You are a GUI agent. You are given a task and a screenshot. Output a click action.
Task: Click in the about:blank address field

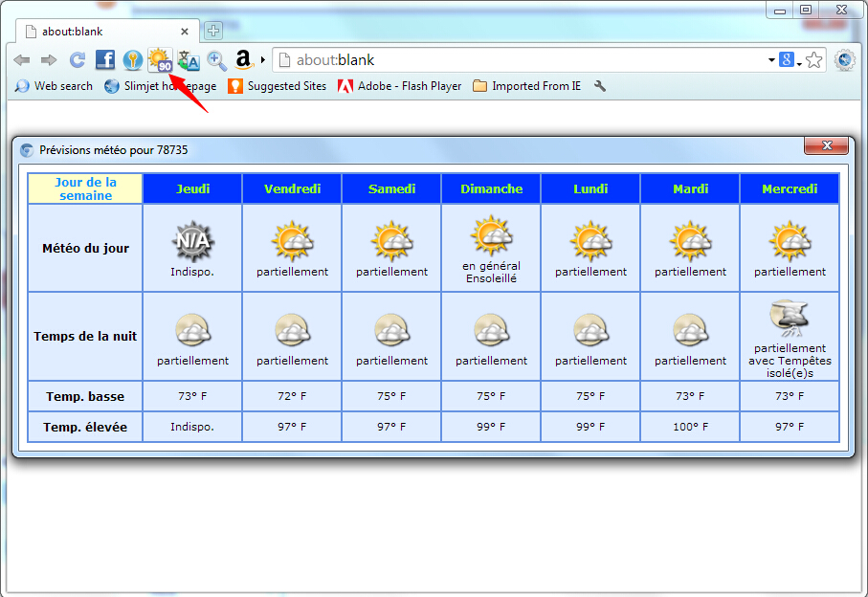(x=521, y=59)
